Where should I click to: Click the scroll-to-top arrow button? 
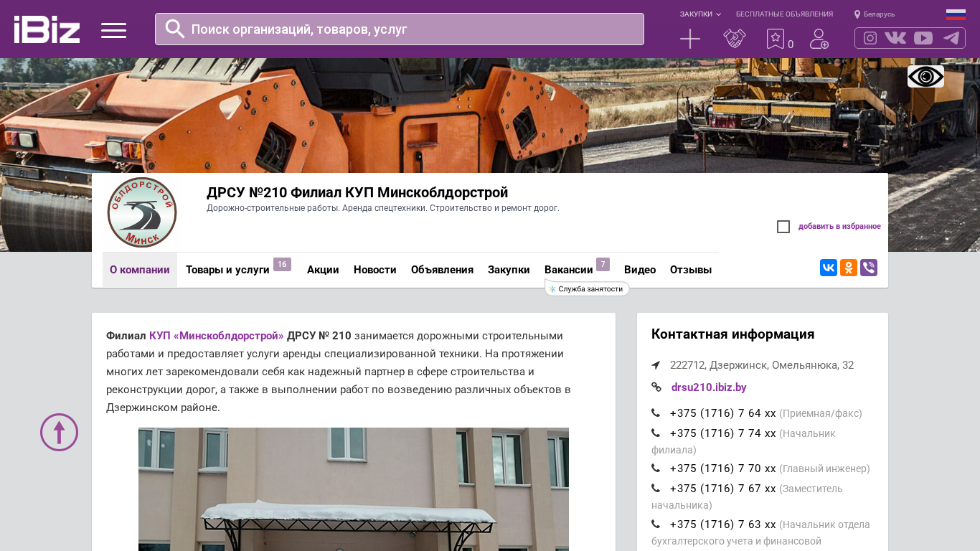point(59,432)
